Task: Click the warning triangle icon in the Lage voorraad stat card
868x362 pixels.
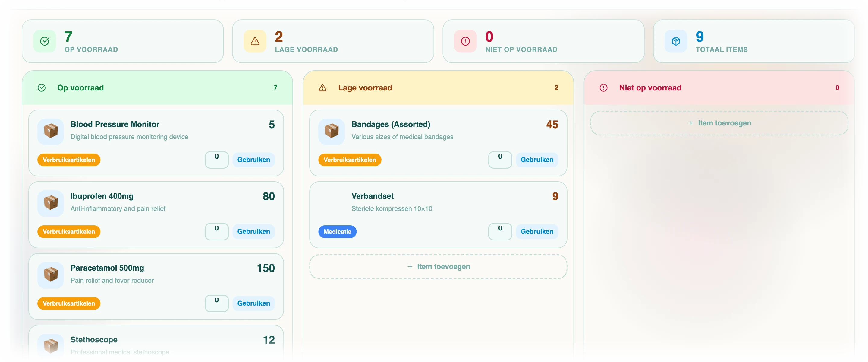Action: point(255,41)
